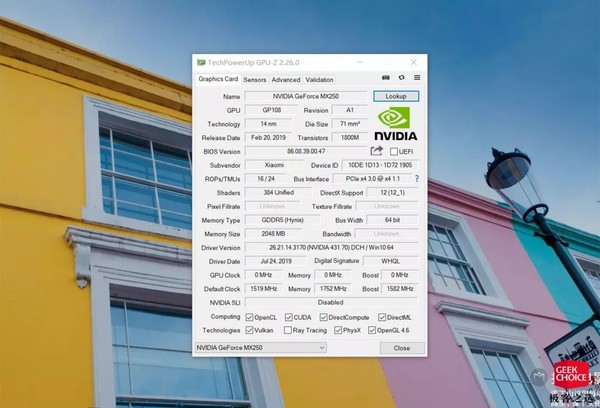Click the GPU Clock 0 MHz field

(263, 275)
